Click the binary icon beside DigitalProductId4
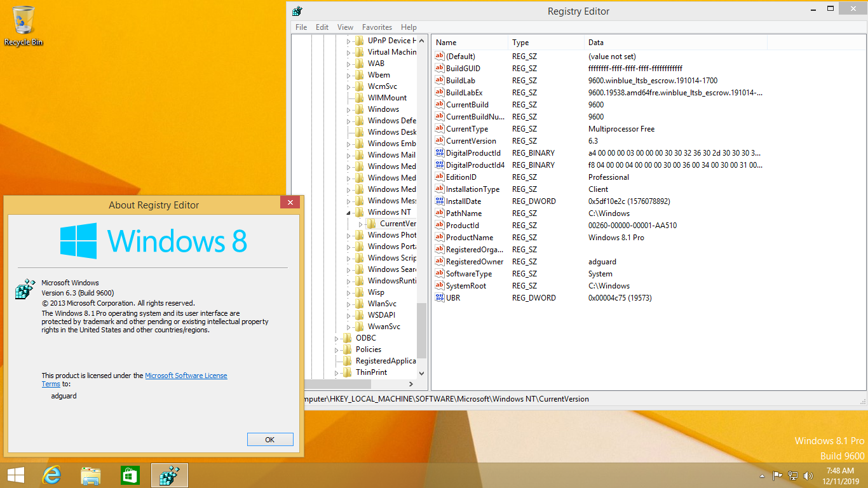Image resolution: width=868 pixels, height=488 pixels. pyautogui.click(x=439, y=165)
